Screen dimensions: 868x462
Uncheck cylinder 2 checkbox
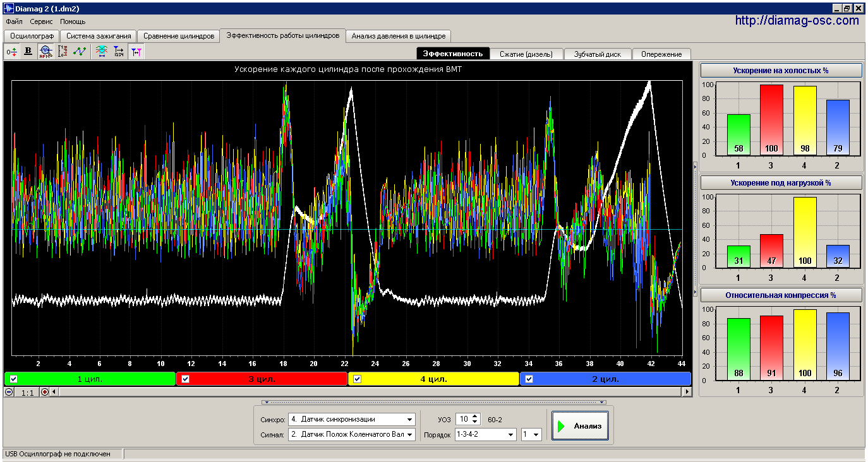529,379
